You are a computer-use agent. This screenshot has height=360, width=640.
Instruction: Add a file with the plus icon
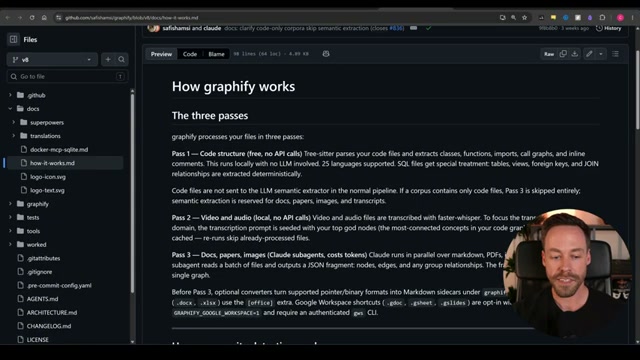108,60
